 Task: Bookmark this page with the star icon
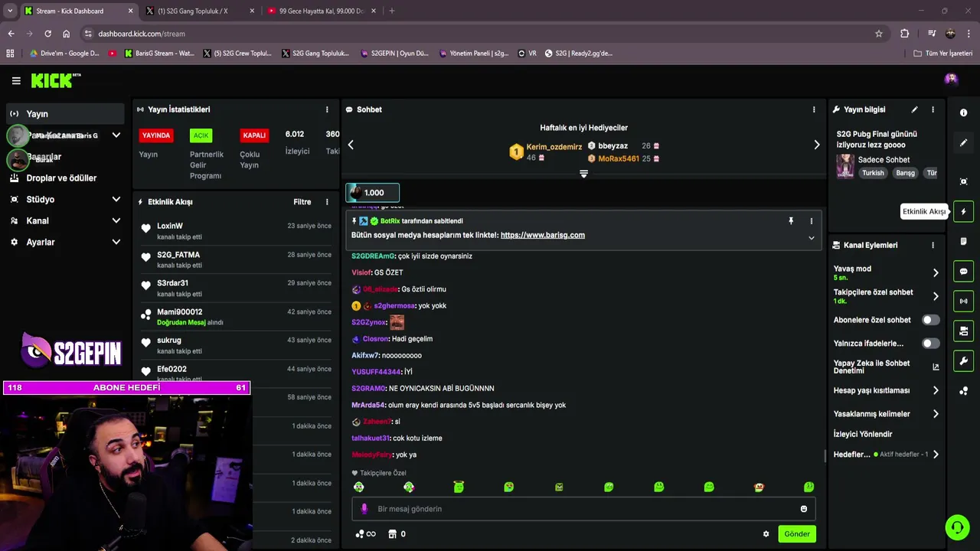879,34
